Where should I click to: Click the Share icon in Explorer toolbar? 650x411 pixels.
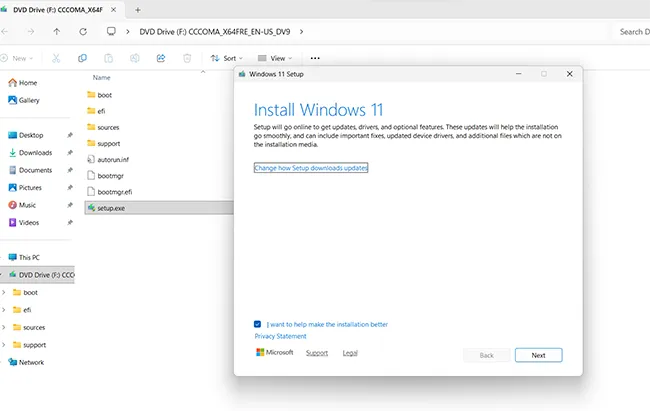tap(161, 58)
